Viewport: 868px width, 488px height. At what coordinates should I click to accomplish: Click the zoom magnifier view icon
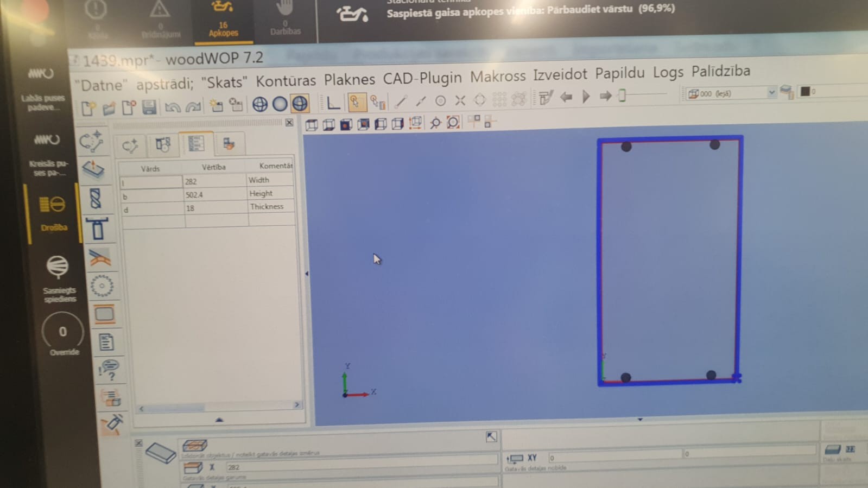pos(435,123)
